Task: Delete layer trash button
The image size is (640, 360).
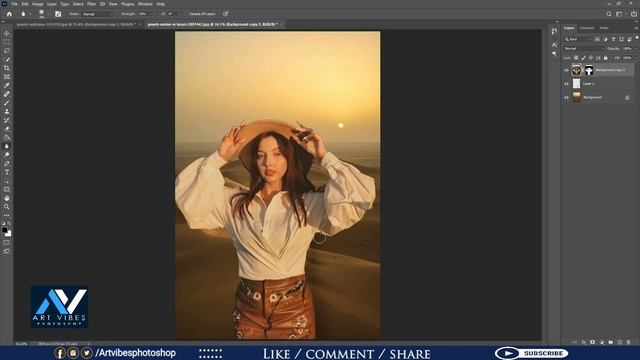Action: 628,342
